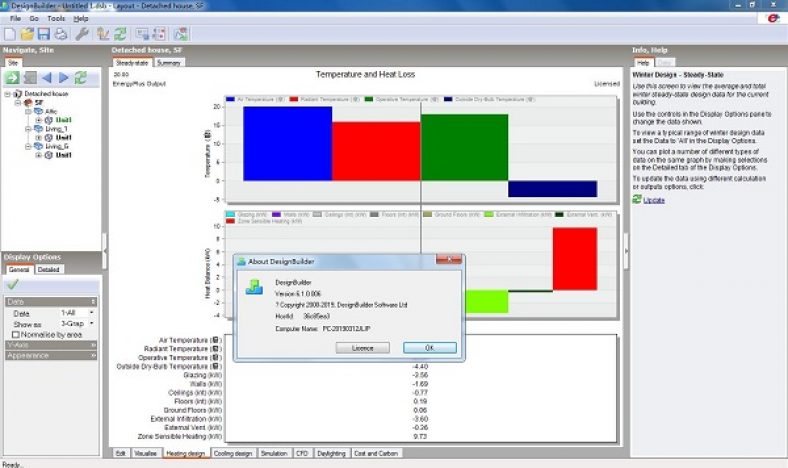
Task: Switch to the Simulation tab
Action: tap(274, 453)
